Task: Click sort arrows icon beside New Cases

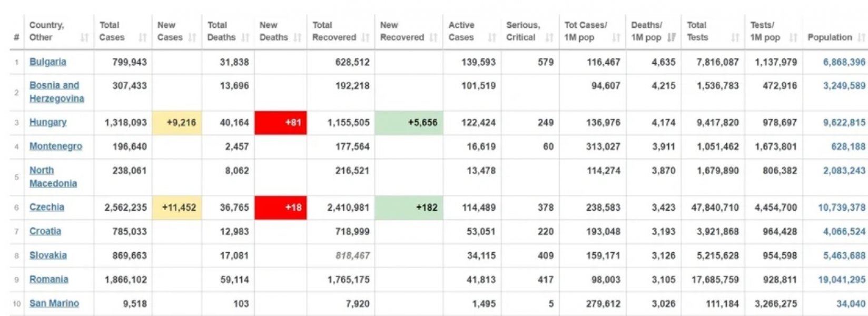Action: click(x=192, y=38)
